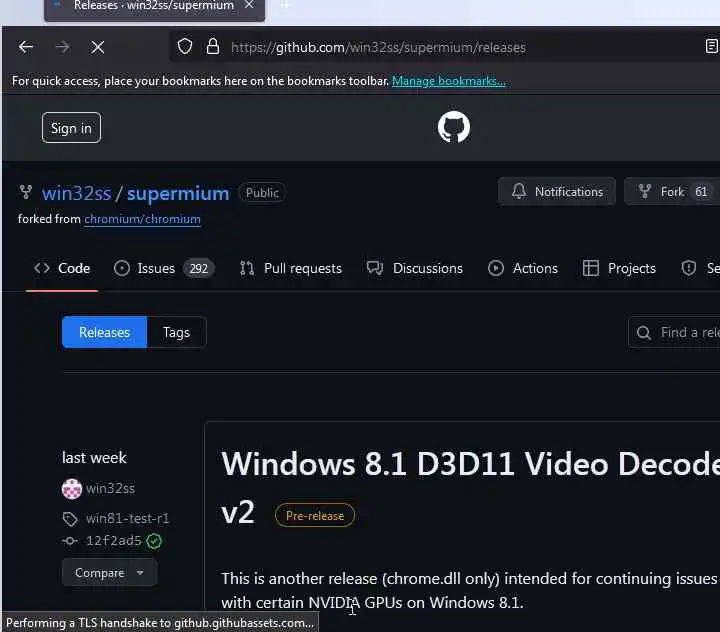View site security via padlock icon
Screen dimensions: 720x632
pyautogui.click(x=213, y=46)
